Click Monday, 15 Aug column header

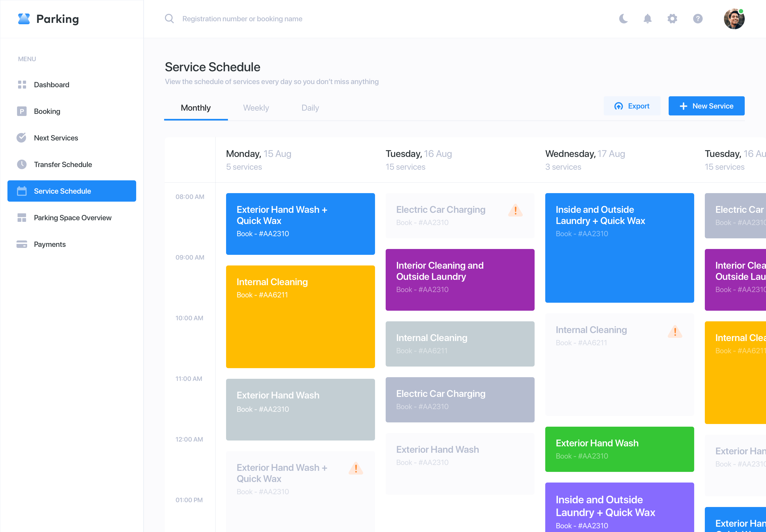[259, 154]
